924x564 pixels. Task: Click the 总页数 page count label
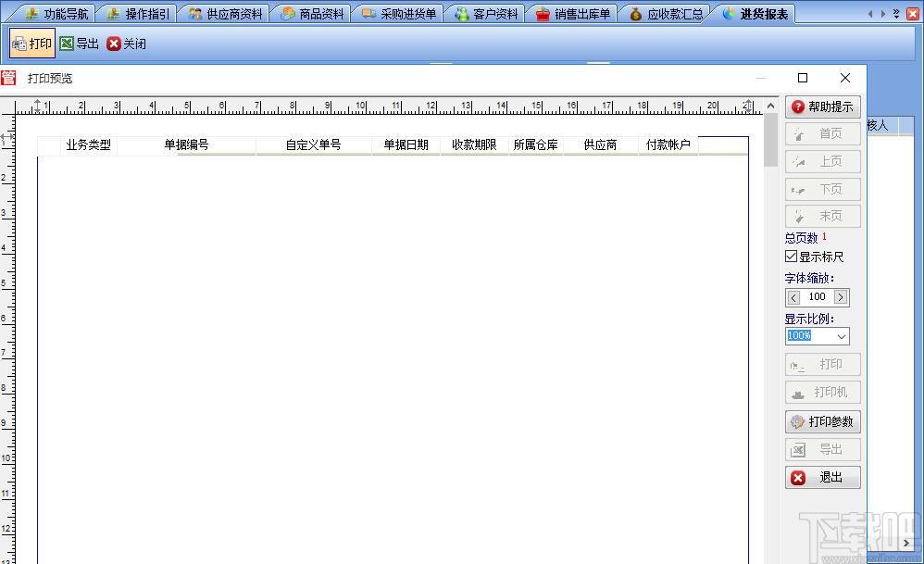[802, 238]
